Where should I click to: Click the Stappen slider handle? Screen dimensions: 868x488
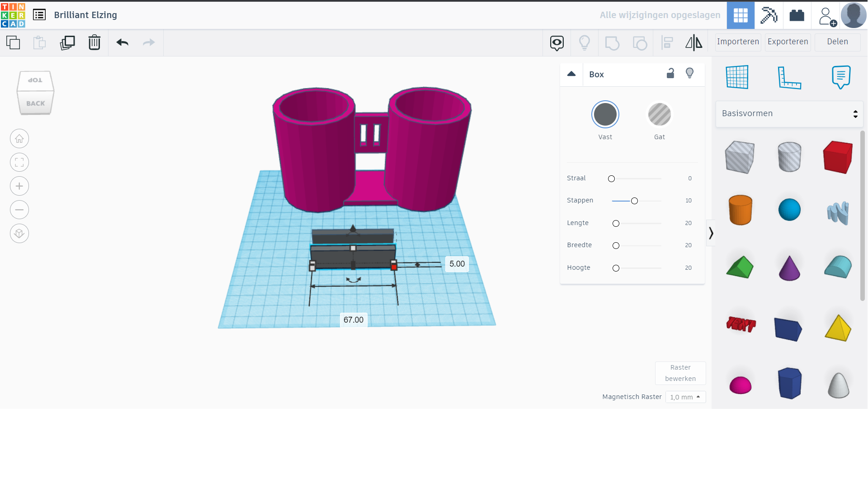(634, 201)
